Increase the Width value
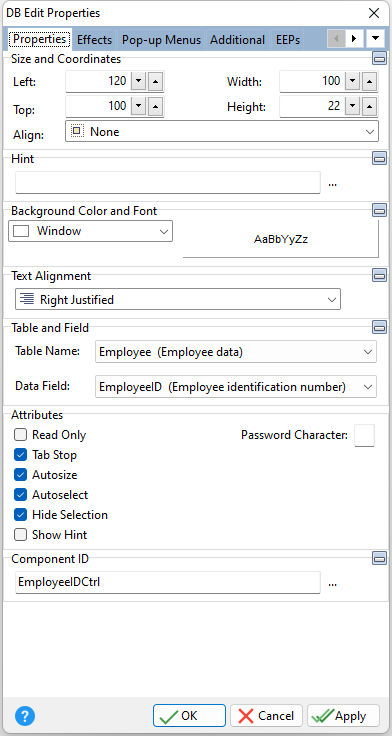 tap(370, 82)
